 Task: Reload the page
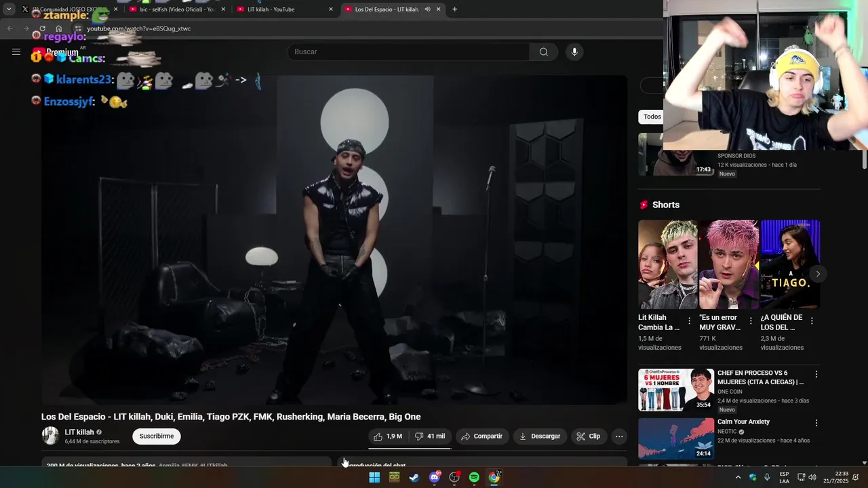tap(42, 28)
